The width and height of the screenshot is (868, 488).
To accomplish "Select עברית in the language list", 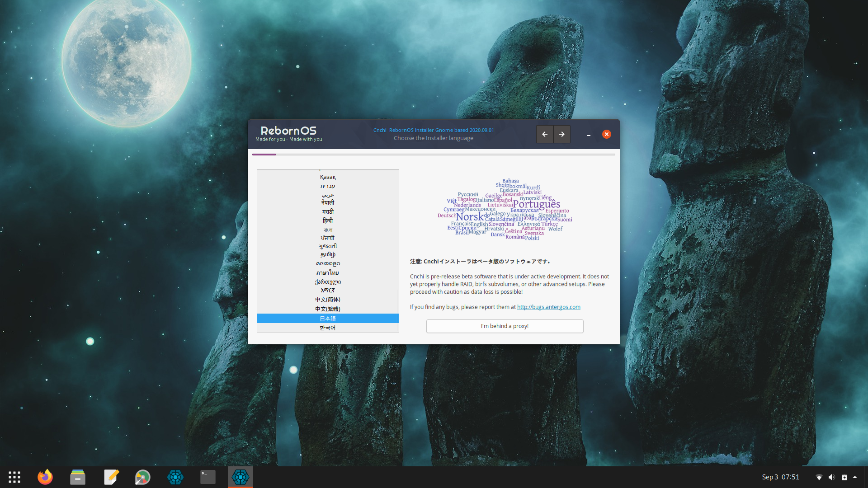I will click(328, 186).
